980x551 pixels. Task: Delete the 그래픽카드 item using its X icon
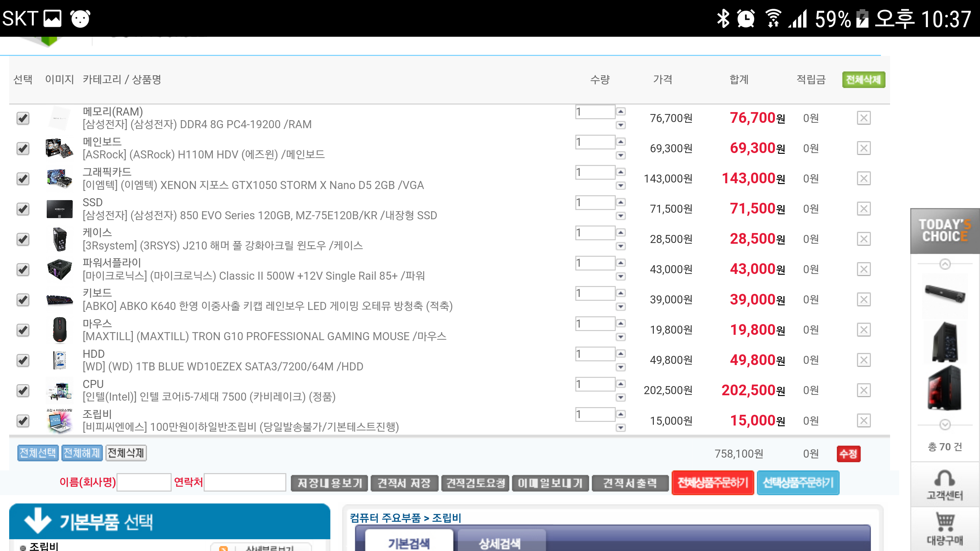coord(864,178)
